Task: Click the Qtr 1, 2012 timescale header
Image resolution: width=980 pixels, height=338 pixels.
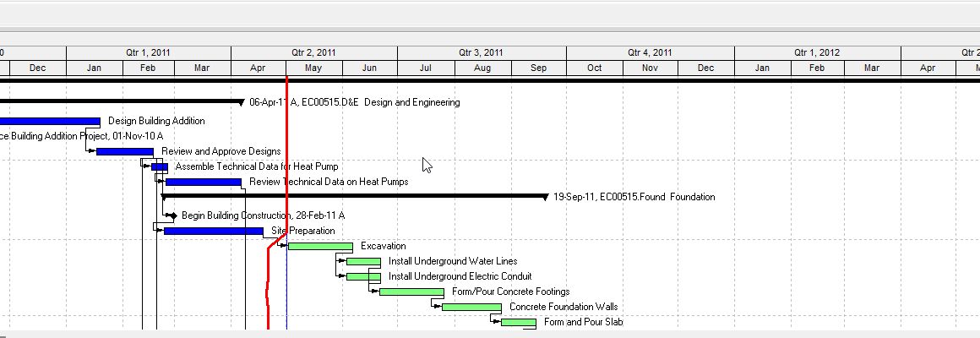Action: point(817,53)
